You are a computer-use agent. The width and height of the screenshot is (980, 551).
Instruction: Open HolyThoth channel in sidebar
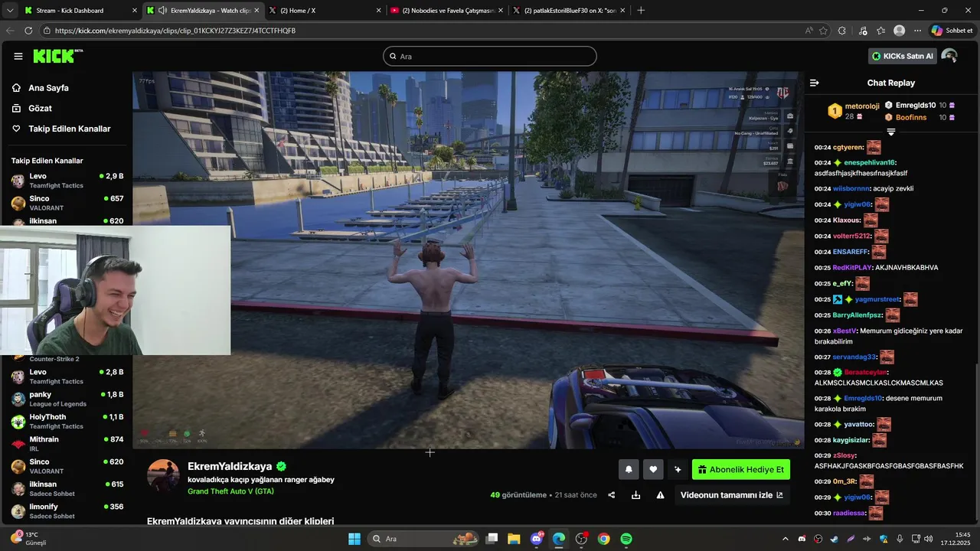pyautogui.click(x=67, y=421)
